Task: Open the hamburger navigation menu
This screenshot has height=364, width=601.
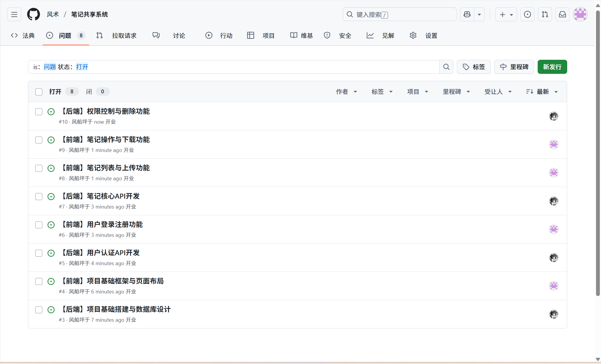Action: tap(14, 14)
